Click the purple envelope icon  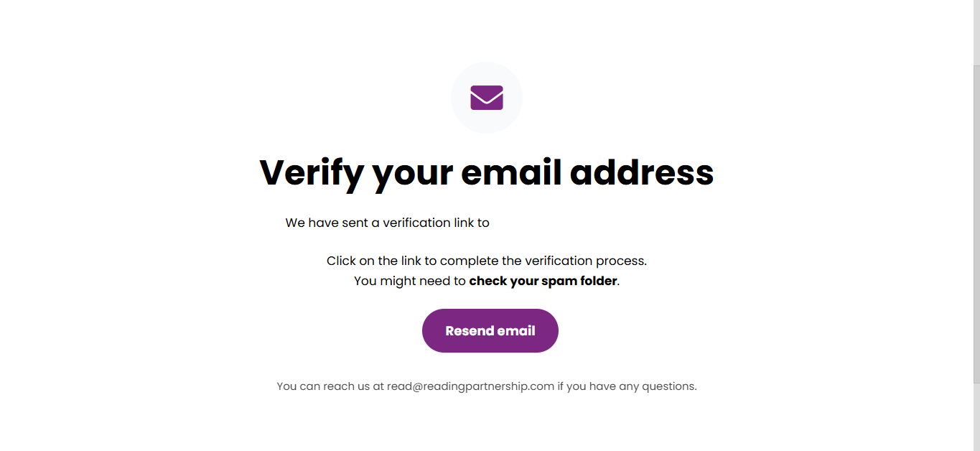coord(487,98)
